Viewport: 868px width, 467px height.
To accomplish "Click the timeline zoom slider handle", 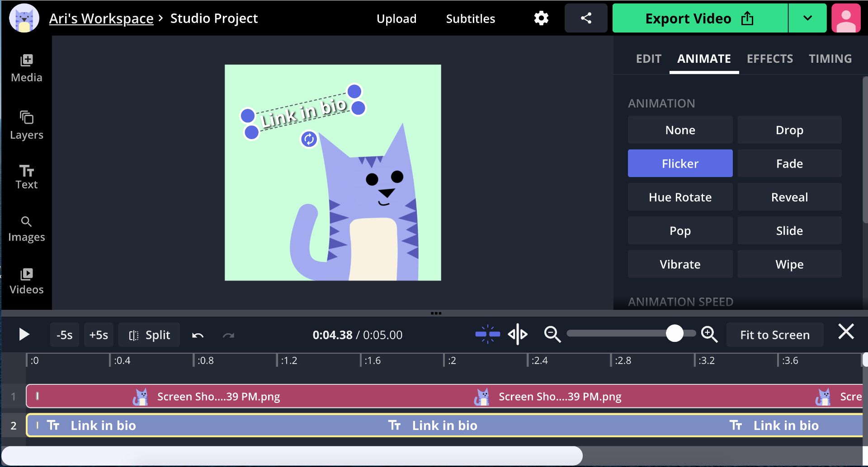I will pyautogui.click(x=675, y=334).
